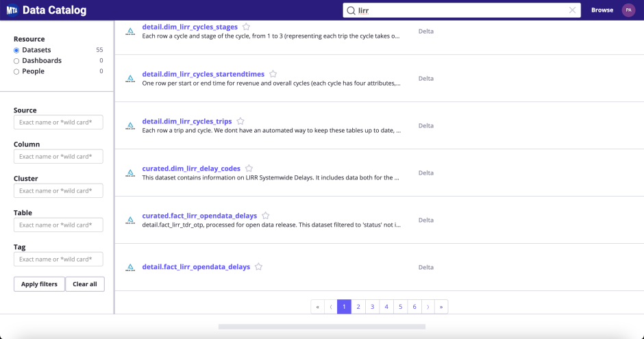Go to results page 6
Viewport: 644px width, 339px height.
click(x=414, y=307)
